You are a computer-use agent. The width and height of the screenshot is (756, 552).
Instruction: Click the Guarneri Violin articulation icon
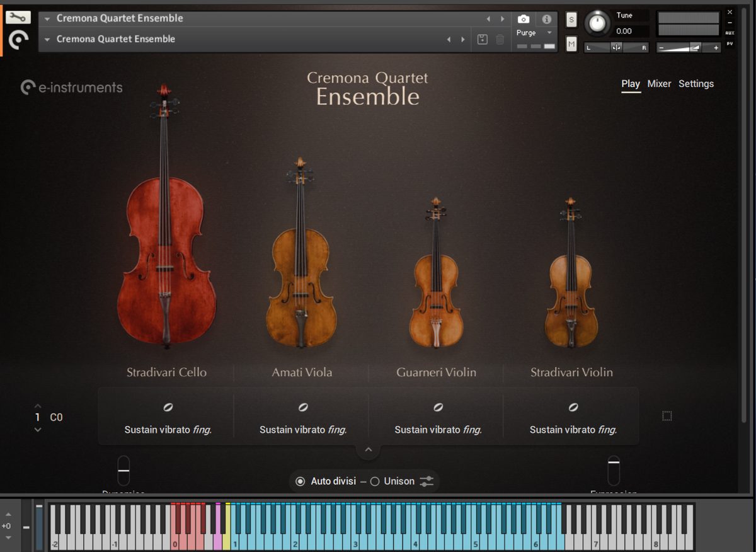tap(438, 408)
